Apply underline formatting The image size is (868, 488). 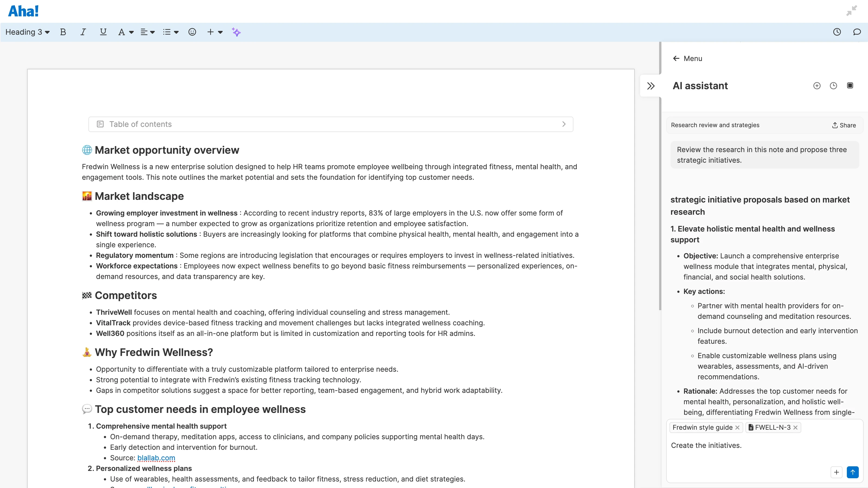pos(103,32)
